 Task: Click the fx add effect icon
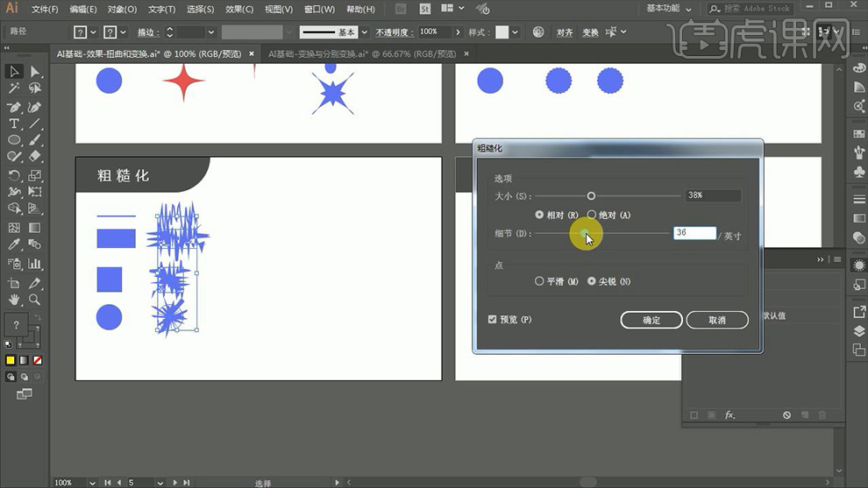[729, 415]
